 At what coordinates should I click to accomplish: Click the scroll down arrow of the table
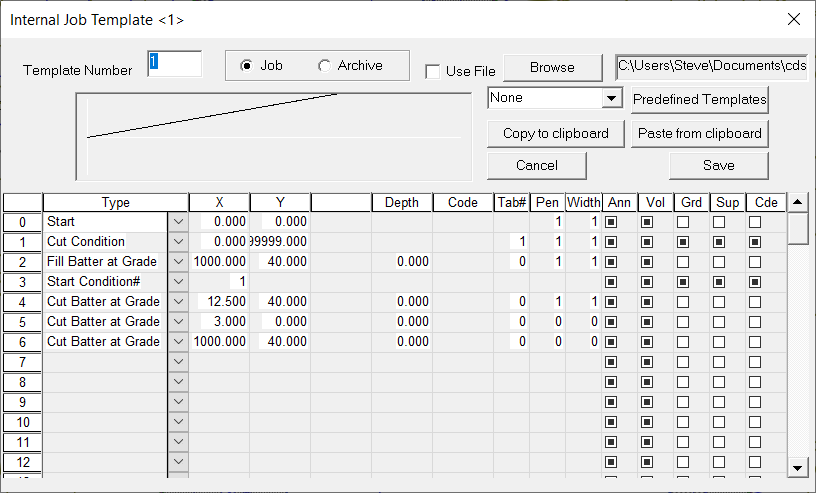[x=797, y=467]
